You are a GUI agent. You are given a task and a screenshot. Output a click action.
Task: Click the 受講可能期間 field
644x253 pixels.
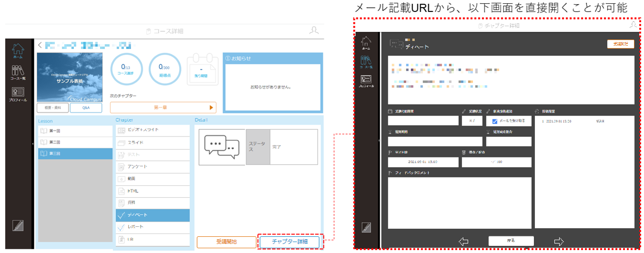tap(423, 120)
